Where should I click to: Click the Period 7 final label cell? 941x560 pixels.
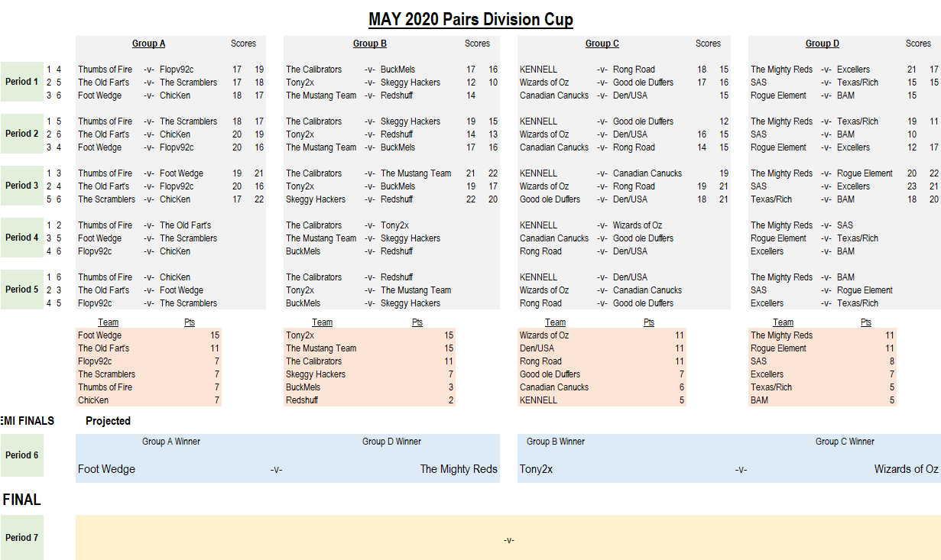[x=21, y=538]
